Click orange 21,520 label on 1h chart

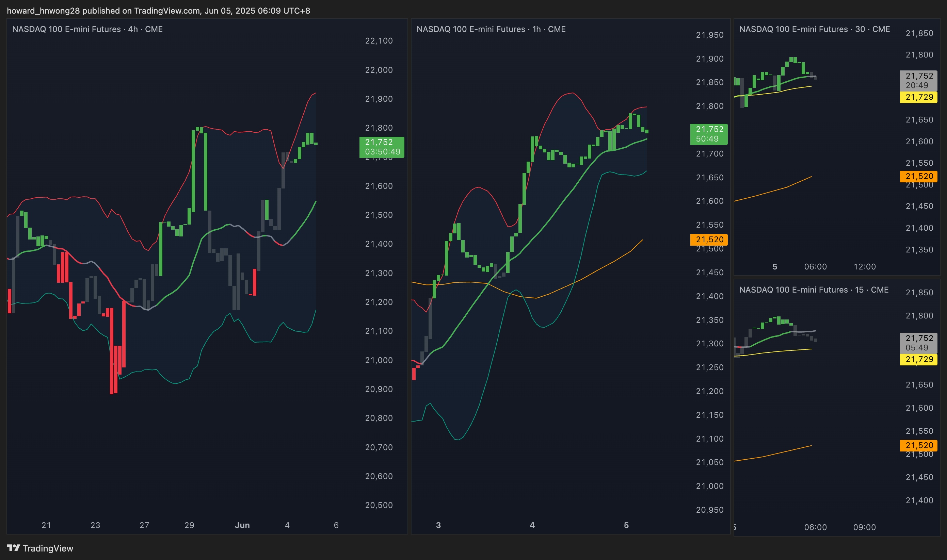708,240
